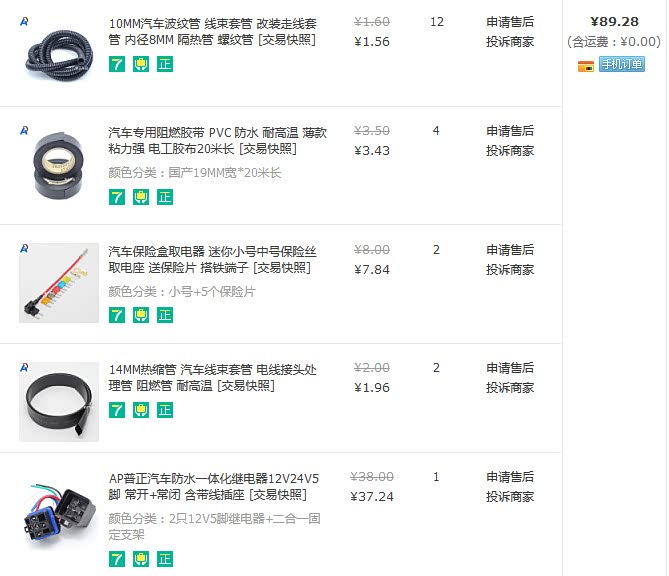Image resolution: width=669 pixels, height=576 pixels.
Task: Click 投诉商家 for the PVC tape item
Action: (510, 151)
